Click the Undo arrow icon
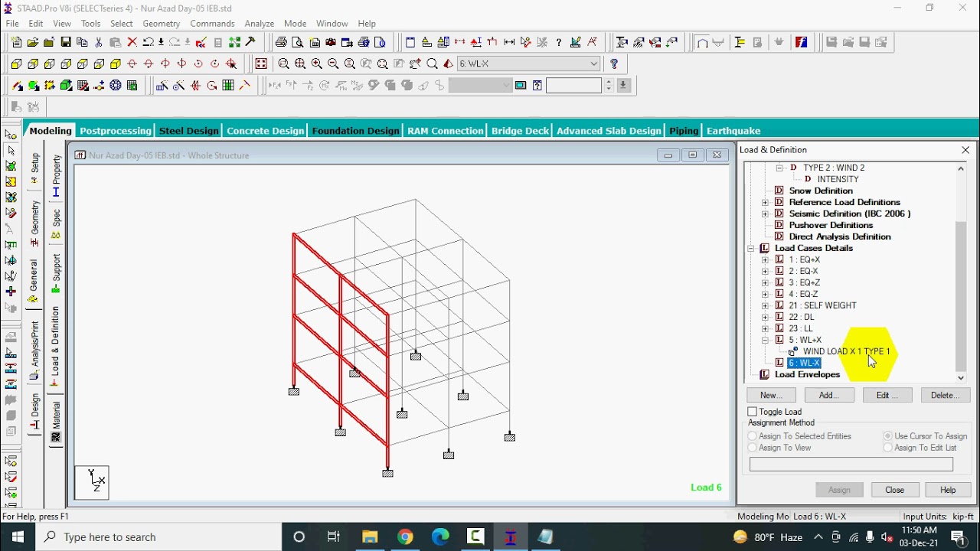Screen dimensions: 980x551 click(x=149, y=43)
